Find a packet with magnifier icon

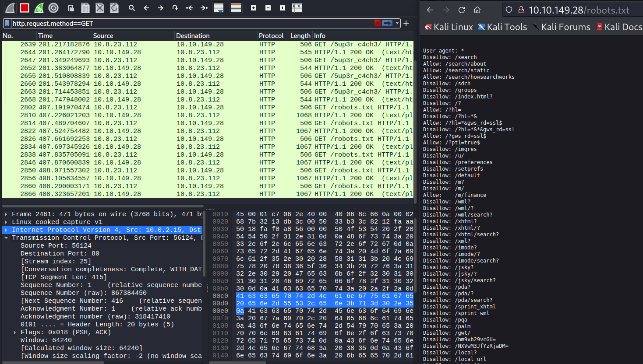[x=132, y=8]
